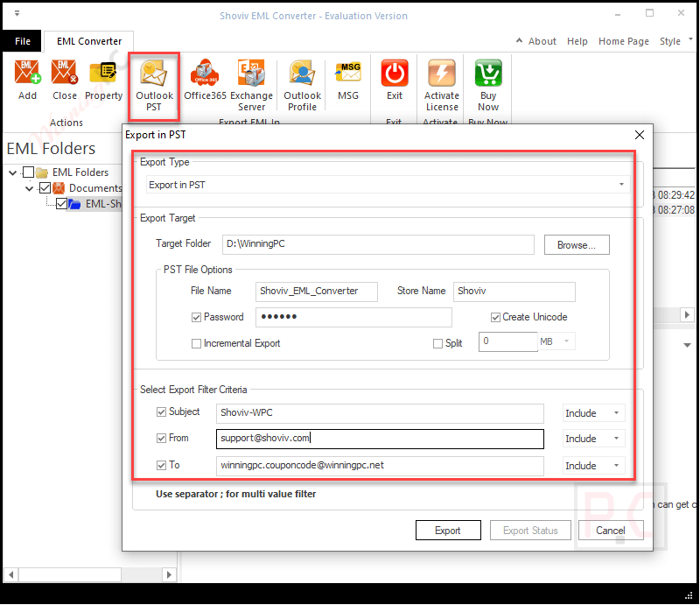Uncheck the EML-Sh subfolder checkbox
The height and width of the screenshot is (605, 700).
61,204
